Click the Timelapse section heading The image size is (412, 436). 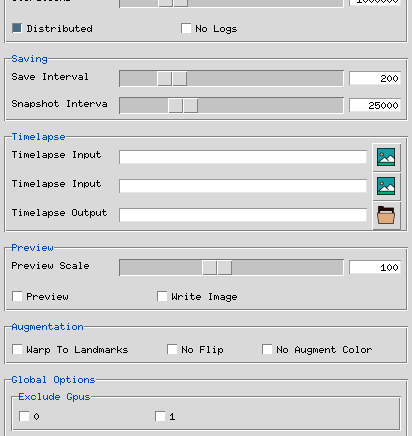tap(38, 137)
